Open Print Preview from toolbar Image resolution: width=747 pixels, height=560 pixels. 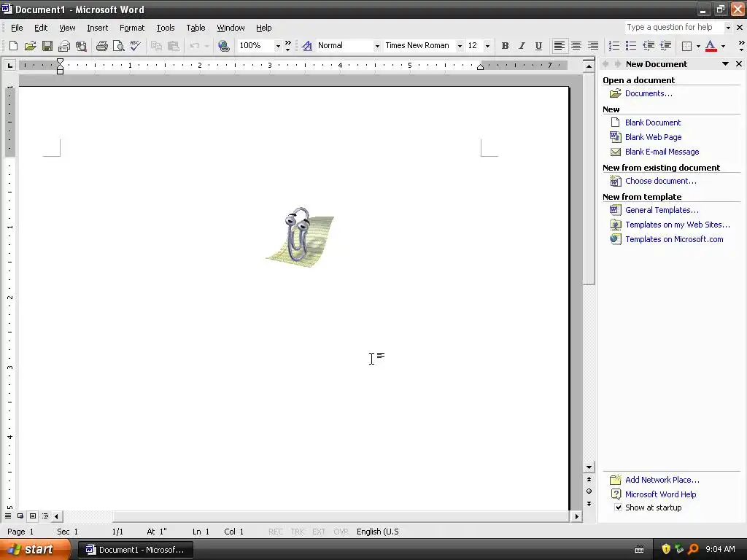pos(118,46)
